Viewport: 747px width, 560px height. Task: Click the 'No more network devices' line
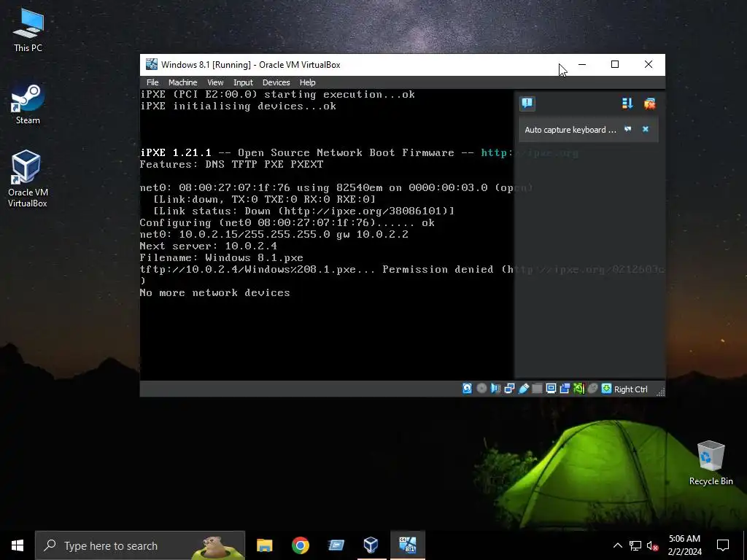215,292
